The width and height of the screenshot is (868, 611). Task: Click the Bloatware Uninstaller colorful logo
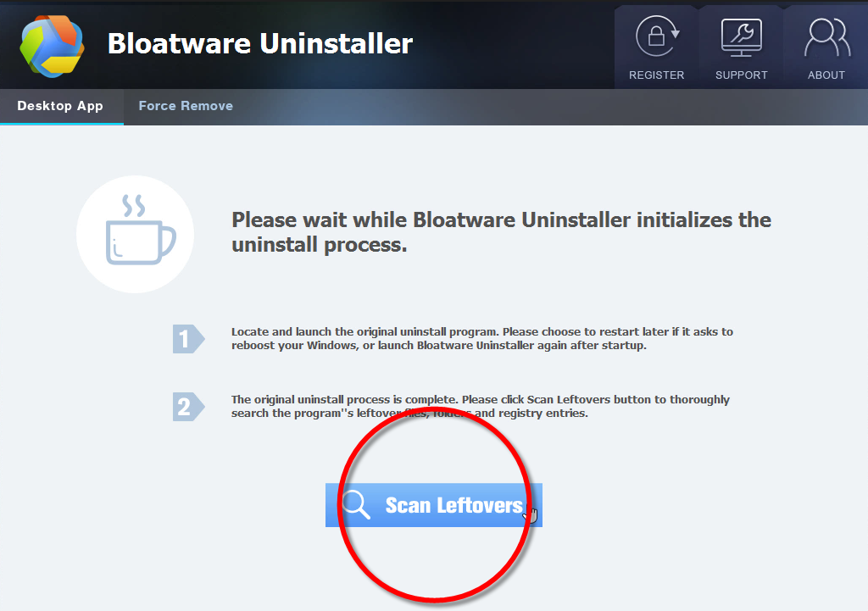[52, 46]
